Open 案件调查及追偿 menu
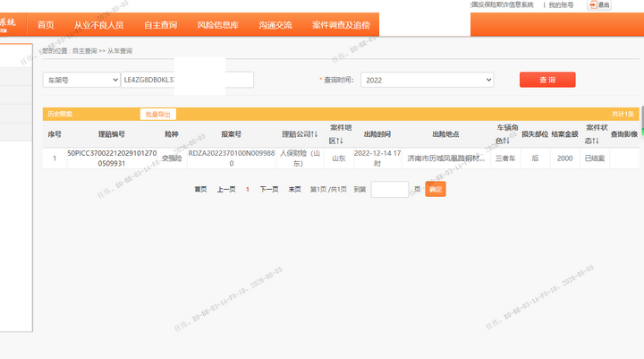This screenshot has width=644, height=359. click(341, 25)
